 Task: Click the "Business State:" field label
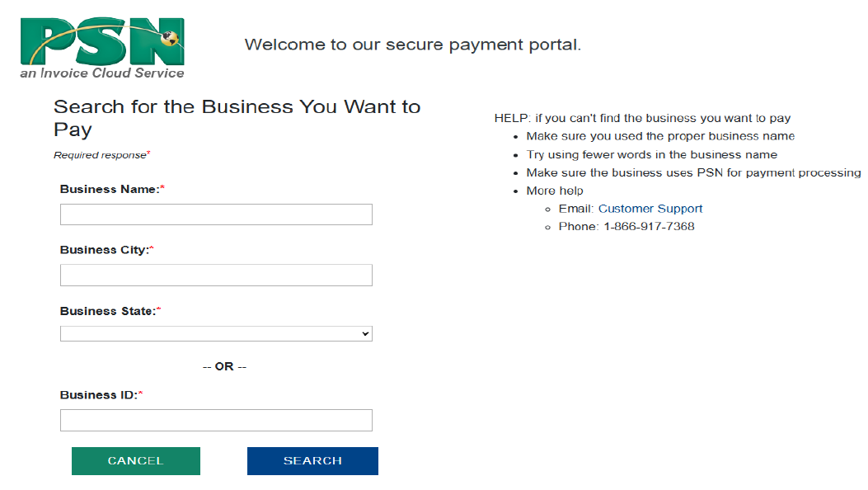(108, 311)
